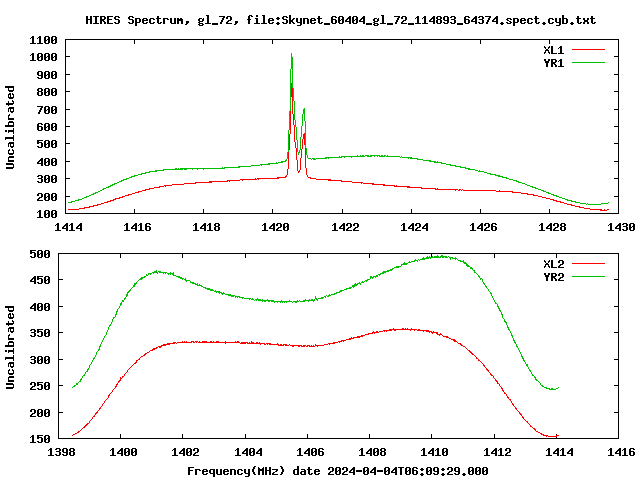Click the Frequency(MHz) date axis label
This screenshot has width=640, height=480.
tap(338, 471)
